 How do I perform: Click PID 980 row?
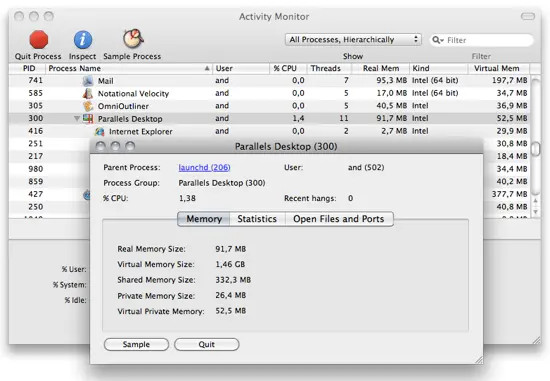pos(35,169)
